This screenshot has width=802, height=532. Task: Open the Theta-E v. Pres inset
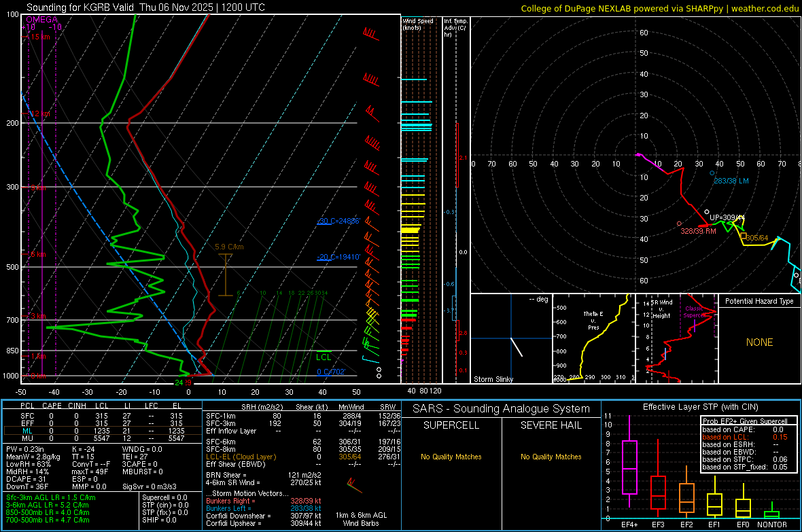click(593, 338)
